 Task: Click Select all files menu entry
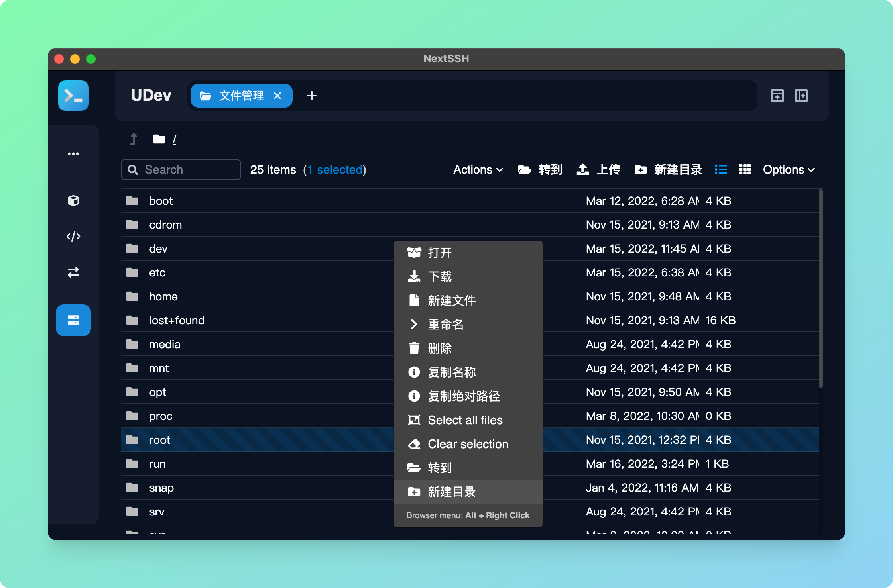coord(465,420)
